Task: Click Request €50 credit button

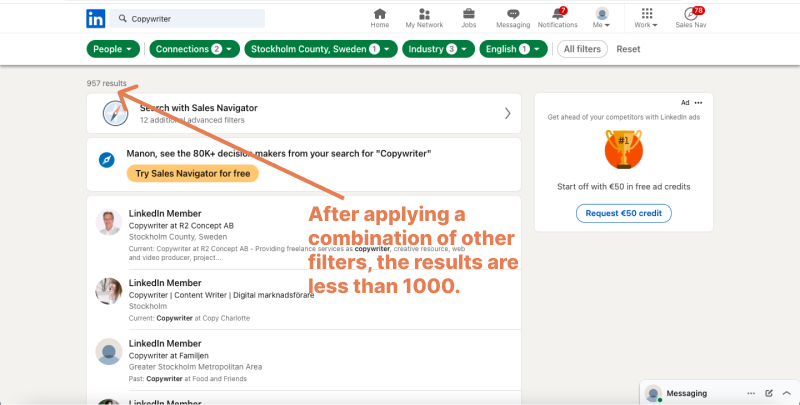Action: 623,213
